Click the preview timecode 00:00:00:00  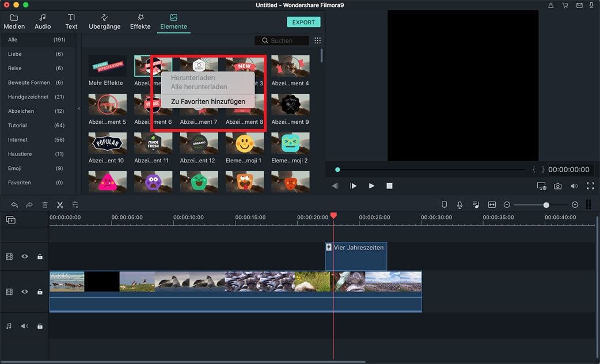coord(569,169)
